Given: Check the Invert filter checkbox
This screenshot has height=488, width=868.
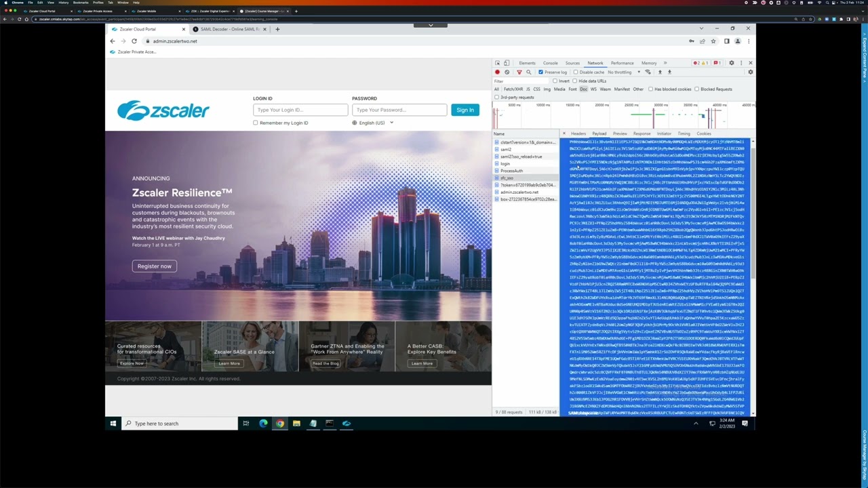Looking at the screenshot, I should point(555,81).
